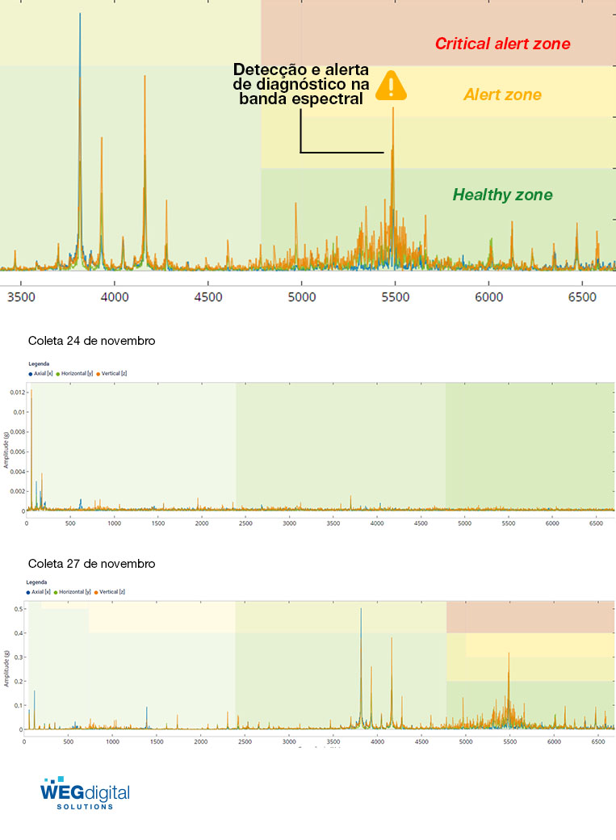The image size is (616, 840).
Task: Toggle Vertical [z] in 24 de novembro legend
Action: [112, 373]
